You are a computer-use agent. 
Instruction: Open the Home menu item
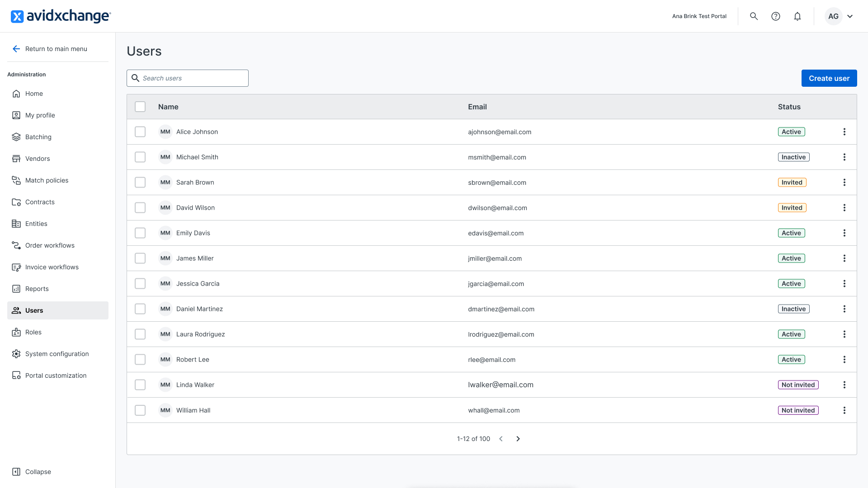click(58, 94)
